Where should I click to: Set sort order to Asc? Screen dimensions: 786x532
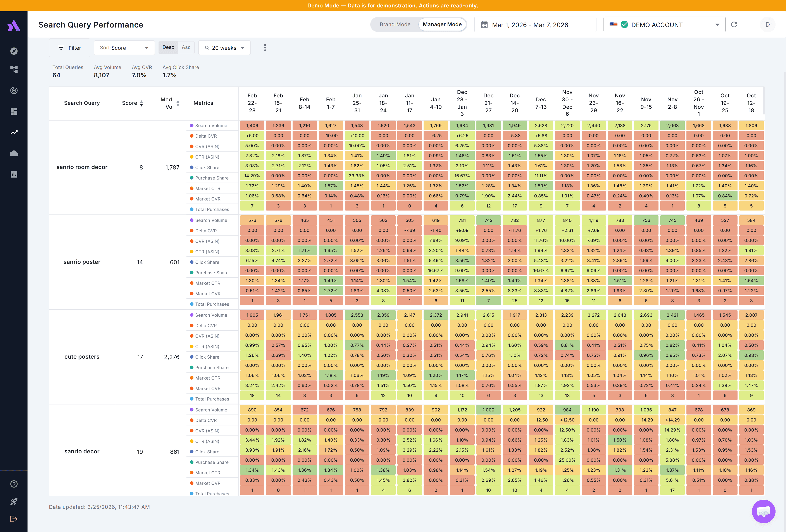tap(186, 47)
